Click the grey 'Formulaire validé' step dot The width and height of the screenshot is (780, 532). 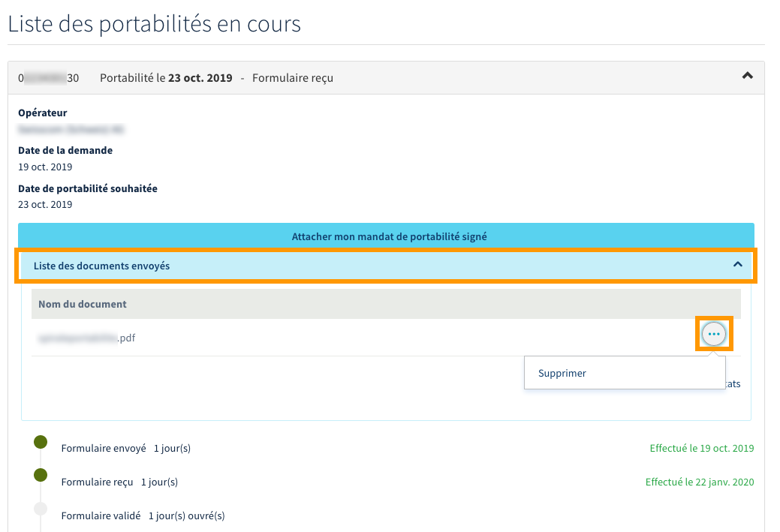click(41, 509)
